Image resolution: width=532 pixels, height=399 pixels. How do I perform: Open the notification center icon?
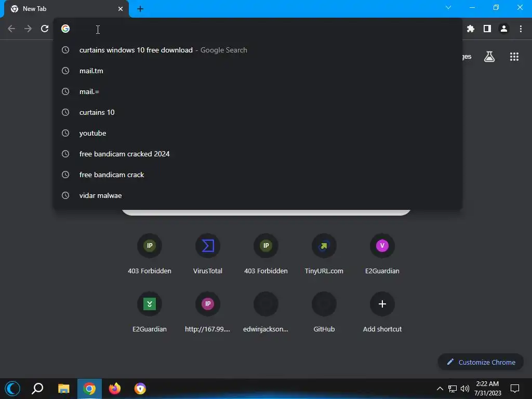[x=515, y=389]
